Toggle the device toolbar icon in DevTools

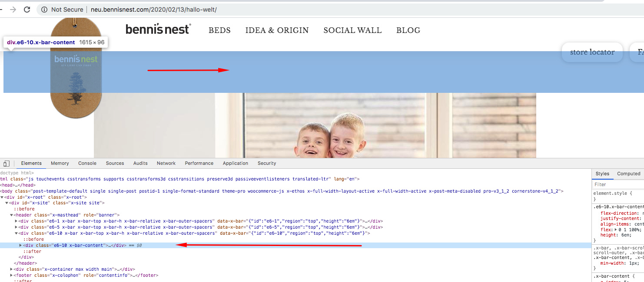pos(6,164)
